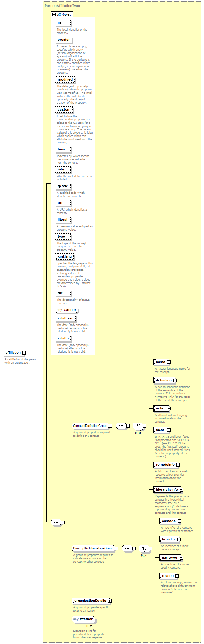Expand the definition element plus icon
The width and height of the screenshot is (204, 644).
175,380
